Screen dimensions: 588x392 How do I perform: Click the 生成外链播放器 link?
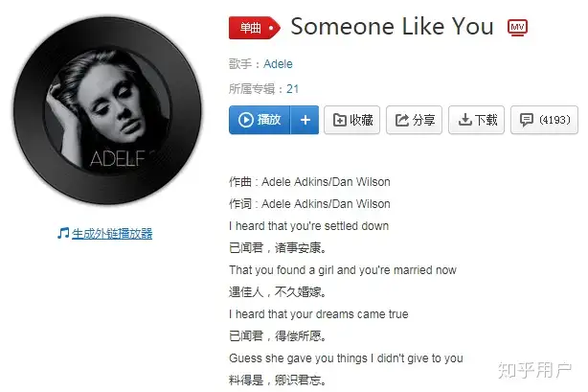tap(112, 234)
